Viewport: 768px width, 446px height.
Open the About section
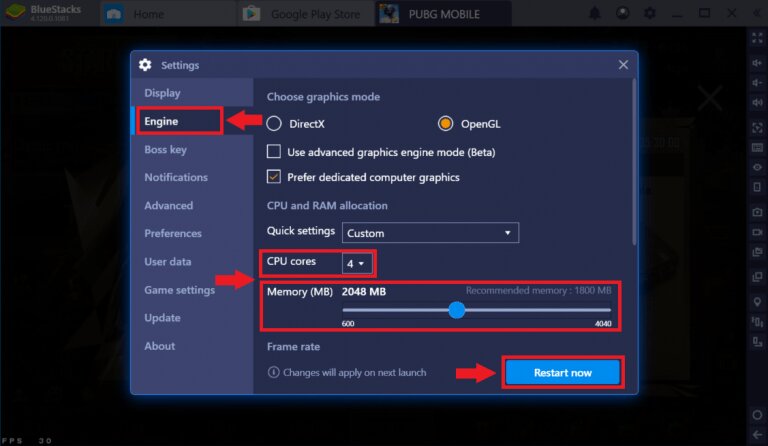[x=159, y=346]
